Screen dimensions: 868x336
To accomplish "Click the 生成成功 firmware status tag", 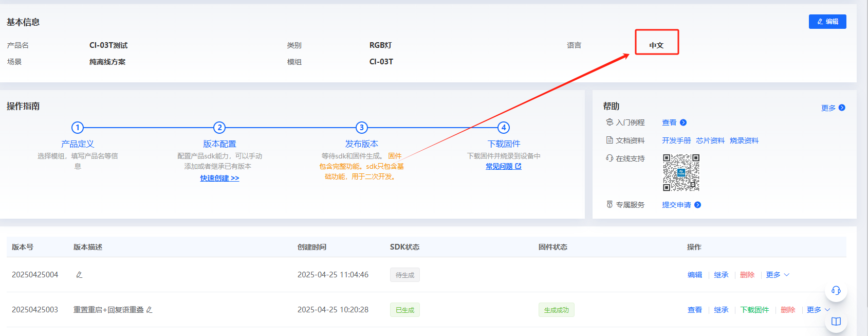I will [557, 310].
